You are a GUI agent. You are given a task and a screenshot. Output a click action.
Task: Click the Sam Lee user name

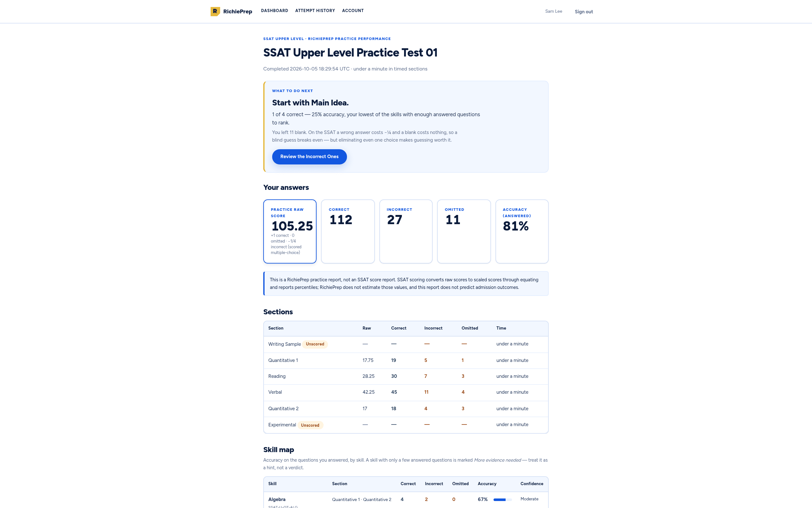(553, 11)
